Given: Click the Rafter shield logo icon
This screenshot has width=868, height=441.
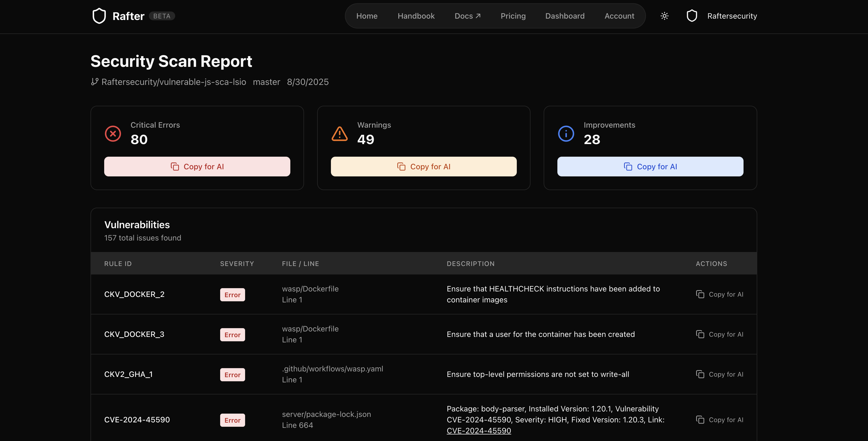Looking at the screenshot, I should (x=99, y=16).
